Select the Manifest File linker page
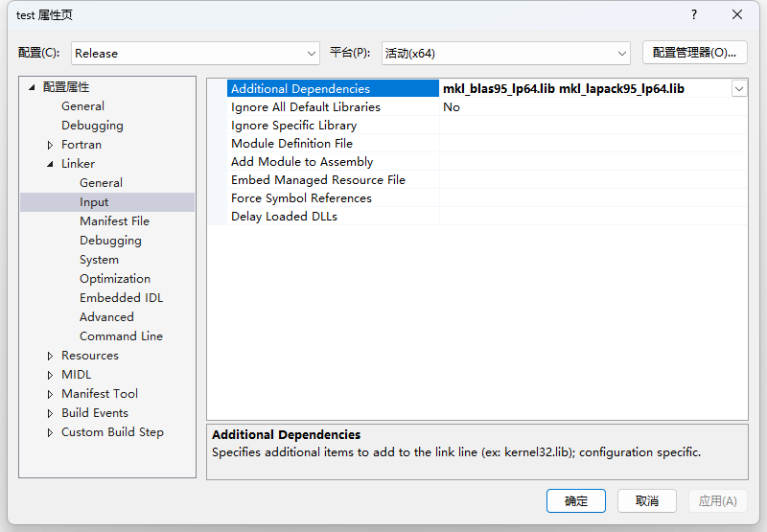Viewport: 767px width, 532px height. [114, 221]
